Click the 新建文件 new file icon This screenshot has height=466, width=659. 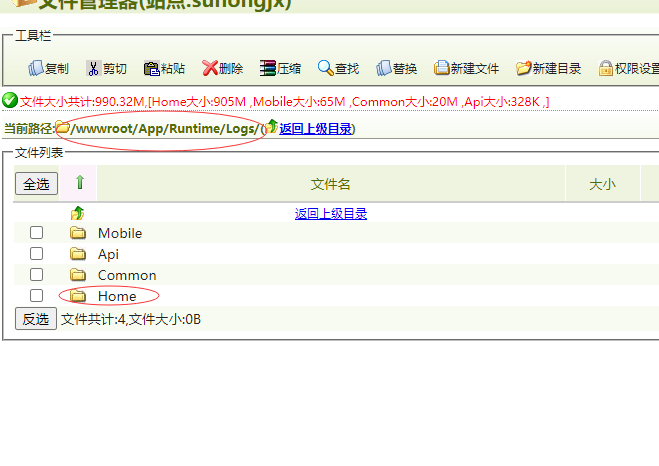(x=442, y=68)
